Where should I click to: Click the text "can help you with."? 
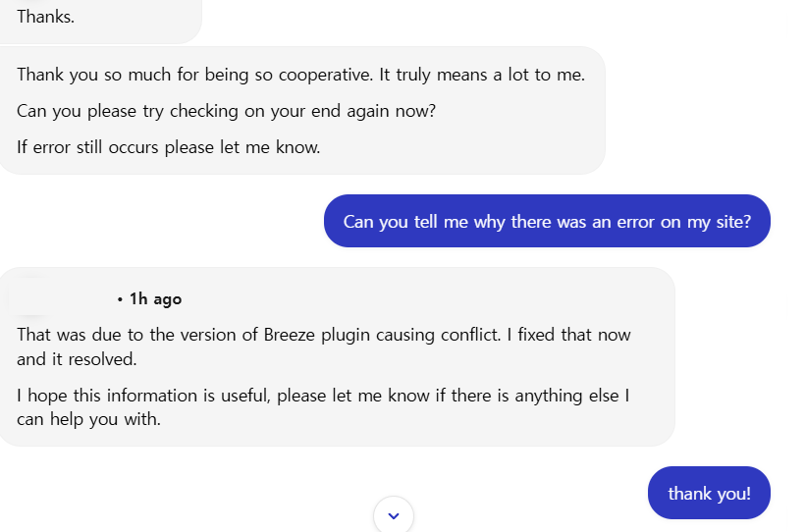pos(88,420)
